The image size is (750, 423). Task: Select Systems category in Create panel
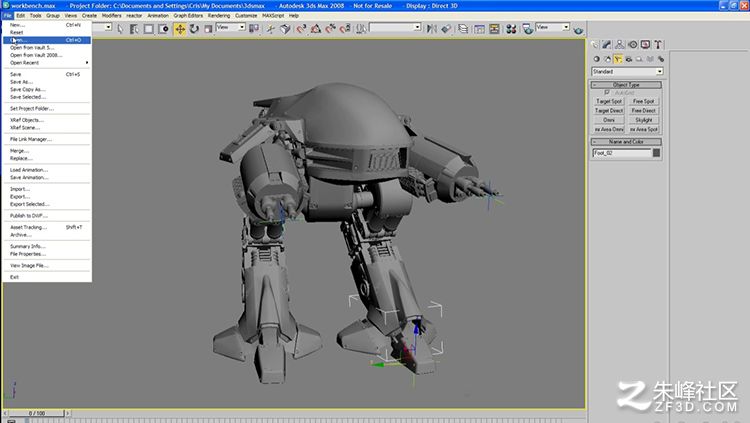click(661, 59)
